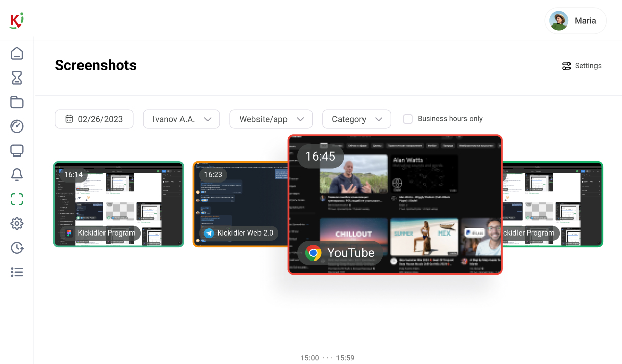Open the date picker showing 02/26/2023
Viewport: 622px width, 364px height.
point(94,119)
